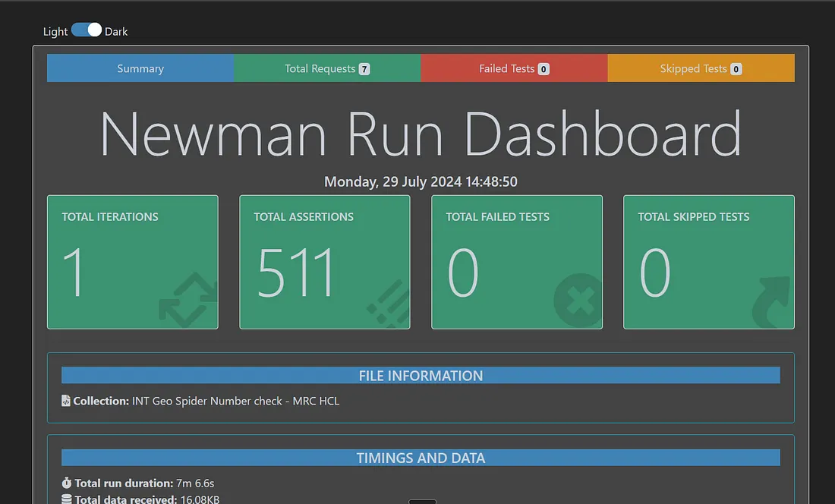This screenshot has height=504, width=835.
Task: Click the database icon beside data received
Action: (x=66, y=499)
